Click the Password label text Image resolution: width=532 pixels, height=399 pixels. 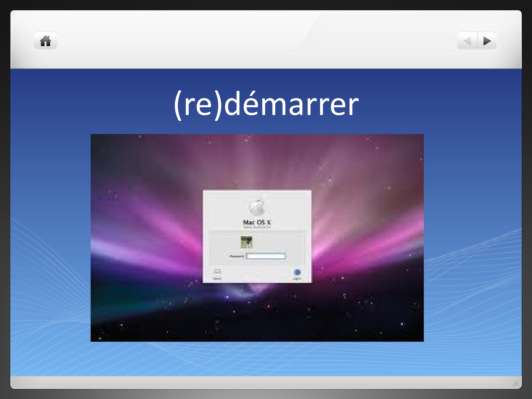tap(236, 256)
